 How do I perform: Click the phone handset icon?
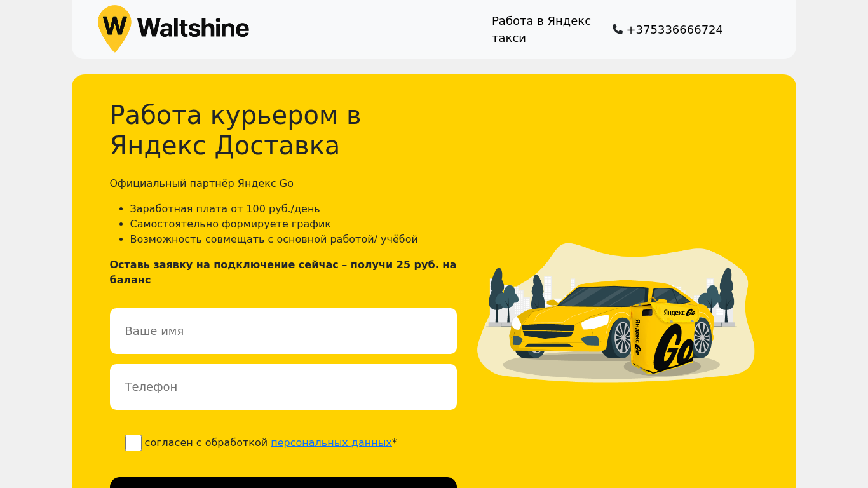point(617,29)
